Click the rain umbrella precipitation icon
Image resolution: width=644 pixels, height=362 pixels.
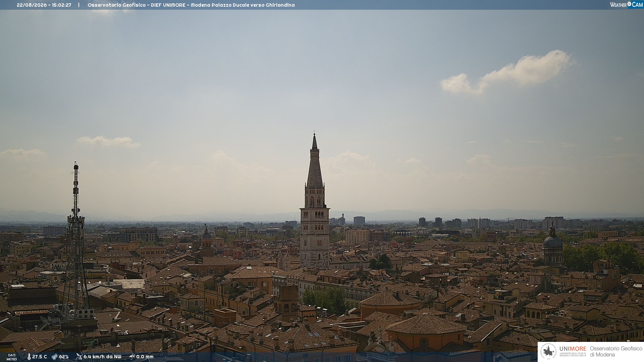click(132, 357)
